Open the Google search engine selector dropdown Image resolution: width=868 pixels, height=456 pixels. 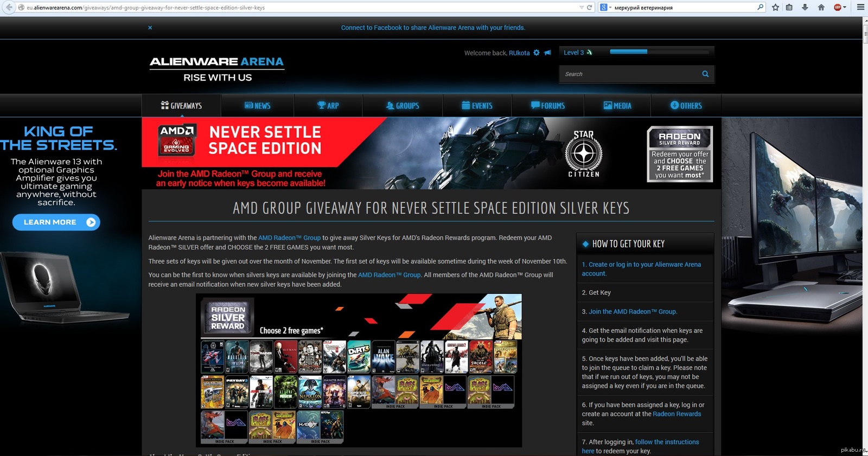click(x=605, y=8)
